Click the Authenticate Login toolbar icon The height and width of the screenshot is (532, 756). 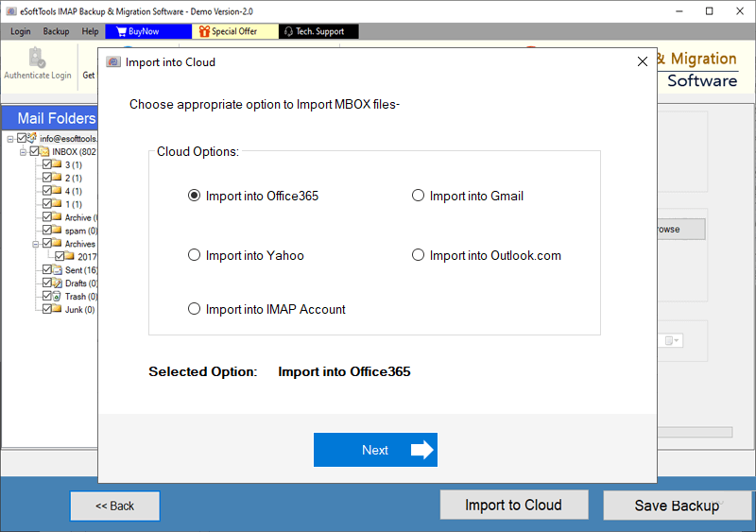click(x=36, y=58)
